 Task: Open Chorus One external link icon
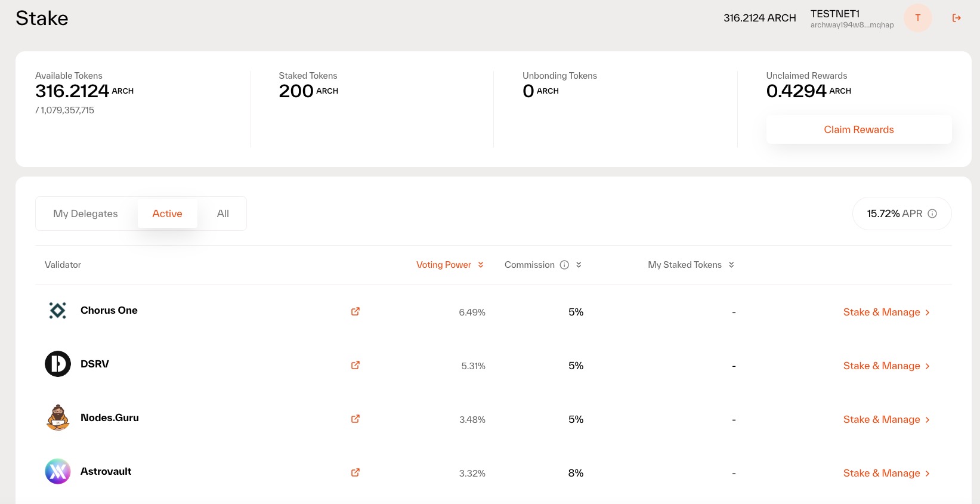coord(355,311)
